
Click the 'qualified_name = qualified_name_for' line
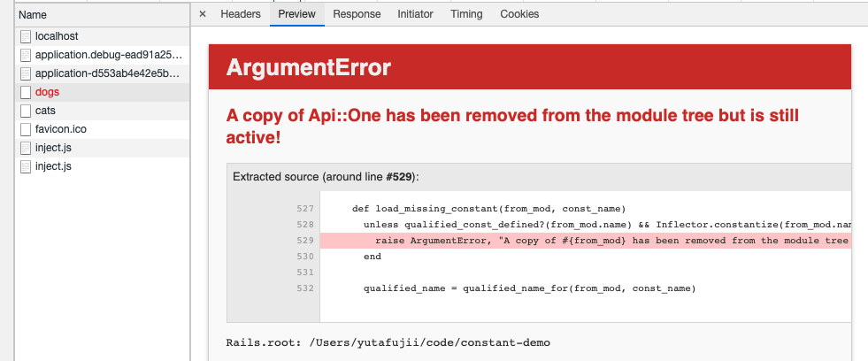pyautogui.click(x=529, y=288)
